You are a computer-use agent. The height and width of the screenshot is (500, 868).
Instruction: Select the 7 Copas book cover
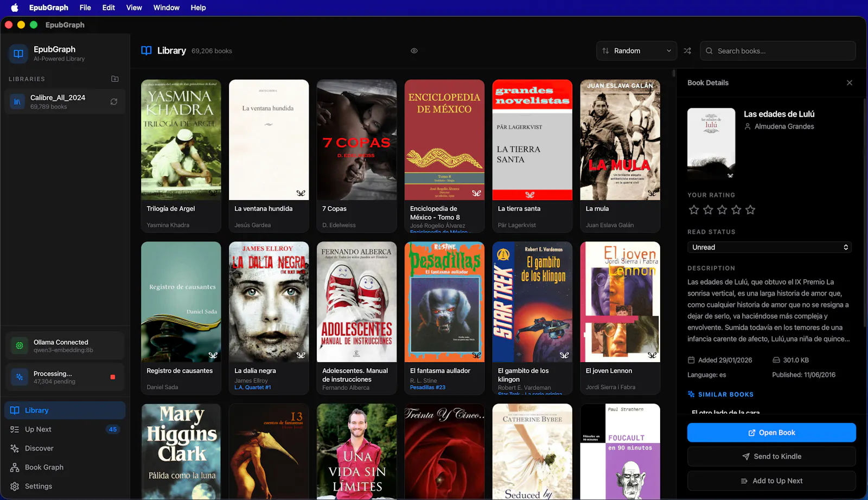pyautogui.click(x=357, y=140)
